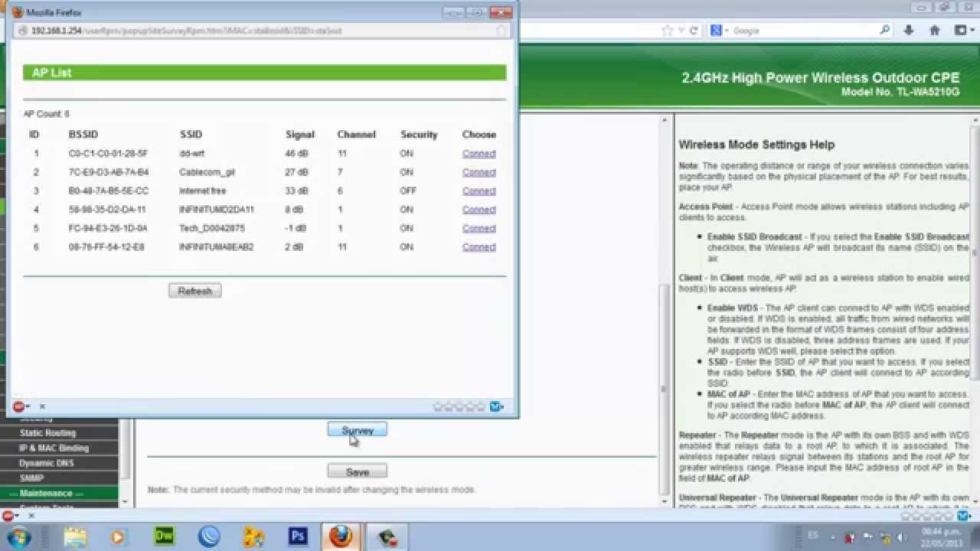Click the star rating in popup status bar
This screenshot has width=980, height=551.
459,406
